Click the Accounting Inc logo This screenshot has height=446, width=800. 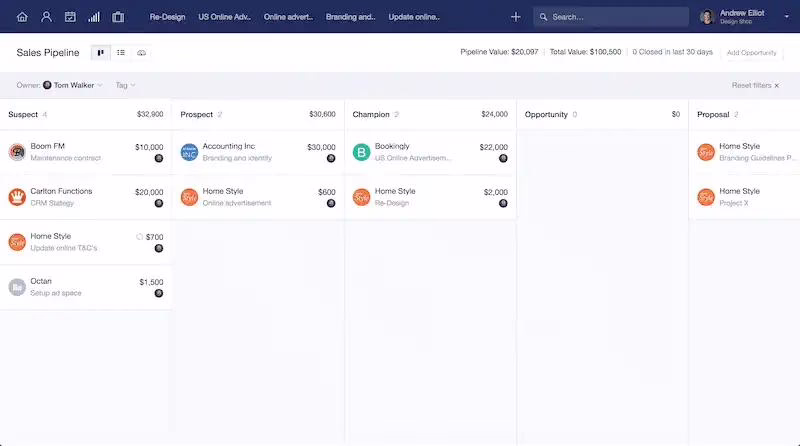189,152
